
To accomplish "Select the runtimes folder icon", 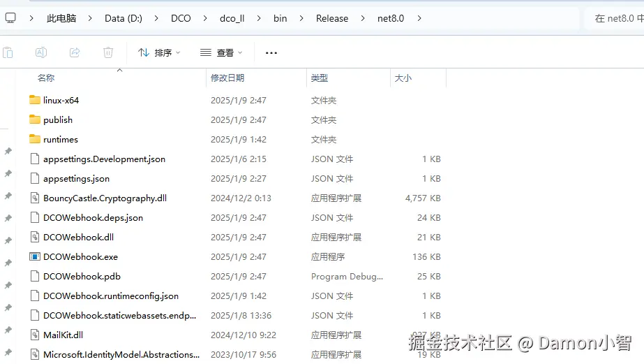I will click(x=35, y=139).
